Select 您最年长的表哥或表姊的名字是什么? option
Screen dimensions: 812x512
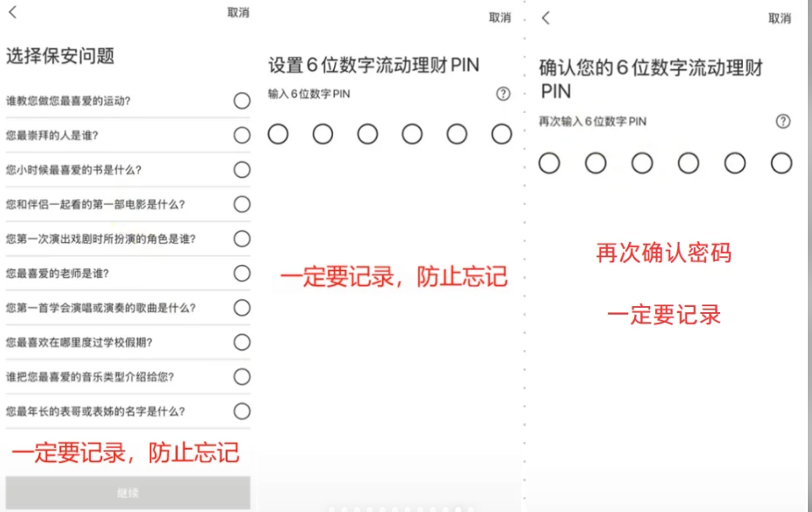pos(242,412)
